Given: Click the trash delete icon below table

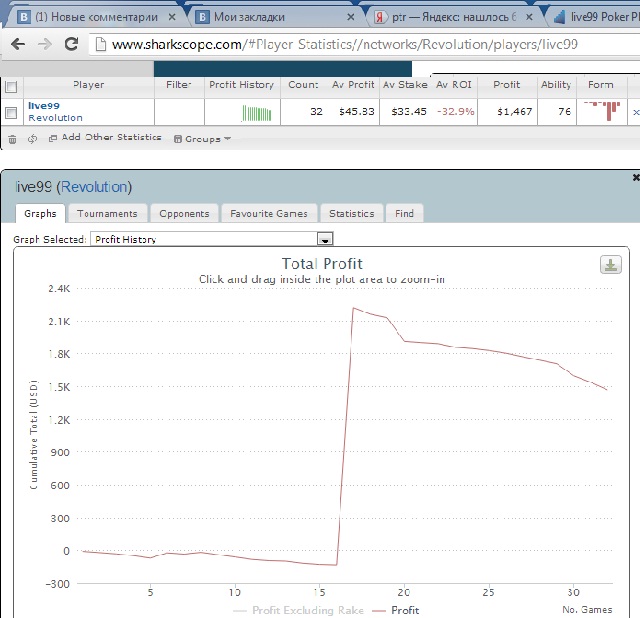Looking at the screenshot, I should [x=13, y=139].
